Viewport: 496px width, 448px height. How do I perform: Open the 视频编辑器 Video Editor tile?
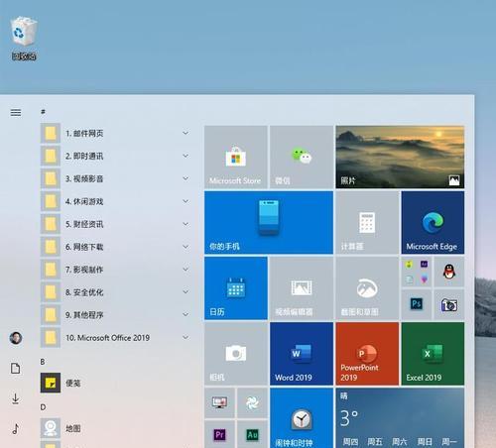[x=302, y=288]
